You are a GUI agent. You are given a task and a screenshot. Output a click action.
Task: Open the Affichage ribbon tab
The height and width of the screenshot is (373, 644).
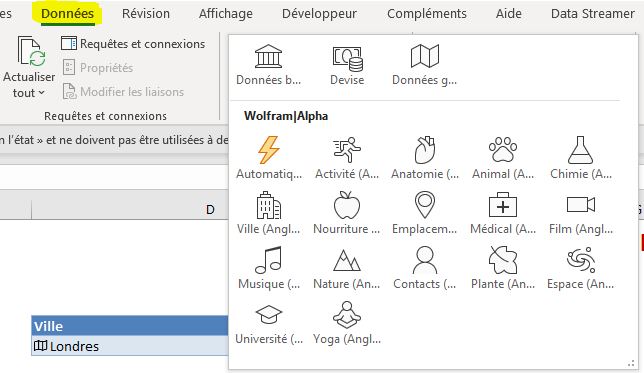tap(226, 14)
